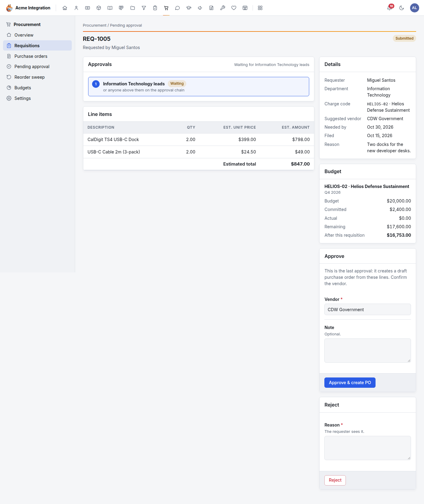Open the heart icon in top navigation
This screenshot has width=424, height=504.
(x=234, y=8)
